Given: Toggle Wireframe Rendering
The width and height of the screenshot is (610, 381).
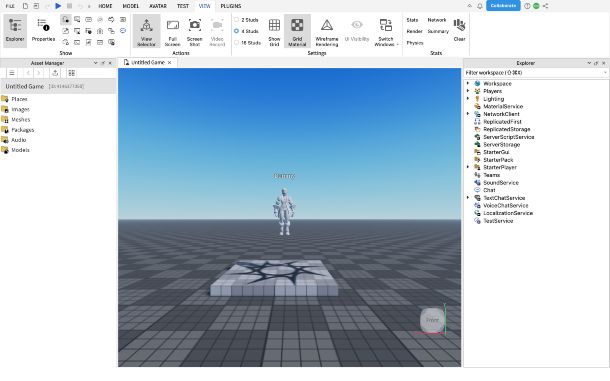Looking at the screenshot, I should click(x=327, y=32).
